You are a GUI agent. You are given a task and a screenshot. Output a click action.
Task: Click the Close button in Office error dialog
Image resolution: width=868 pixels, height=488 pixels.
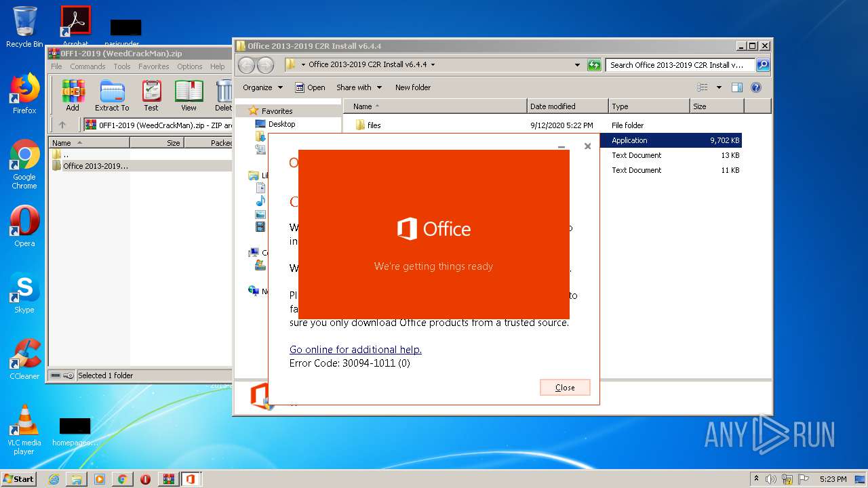tap(565, 388)
